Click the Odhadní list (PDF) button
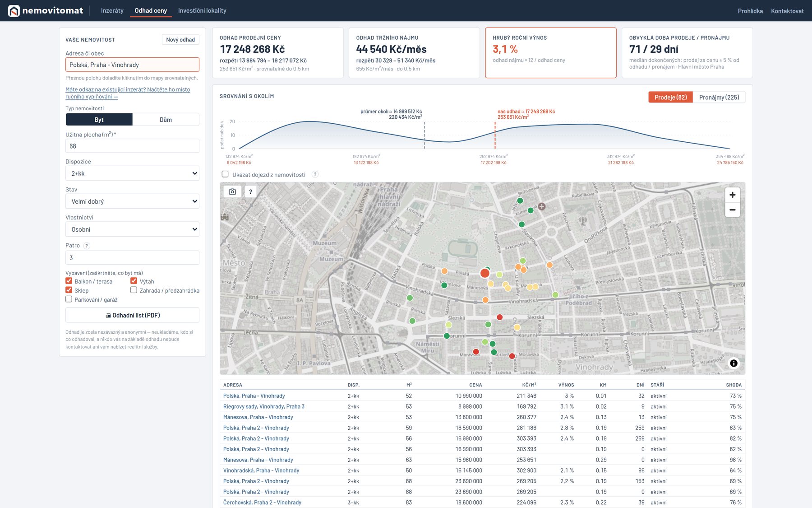The height and width of the screenshot is (508, 812). coord(132,315)
